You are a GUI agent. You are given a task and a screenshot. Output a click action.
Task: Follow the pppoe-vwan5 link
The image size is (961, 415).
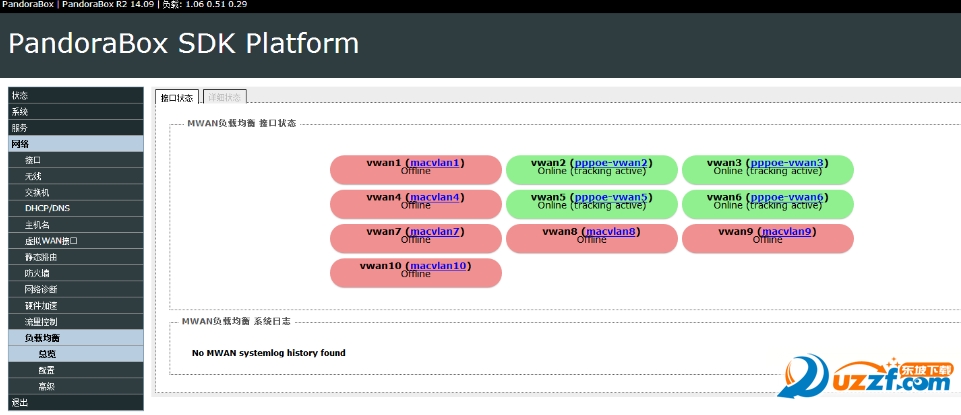coord(611,197)
